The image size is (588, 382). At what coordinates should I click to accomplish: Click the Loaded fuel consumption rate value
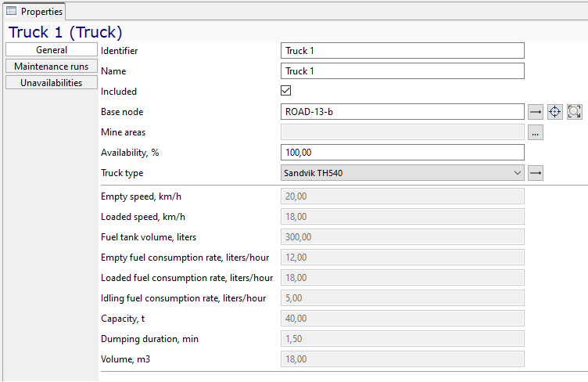pyautogui.click(x=403, y=278)
